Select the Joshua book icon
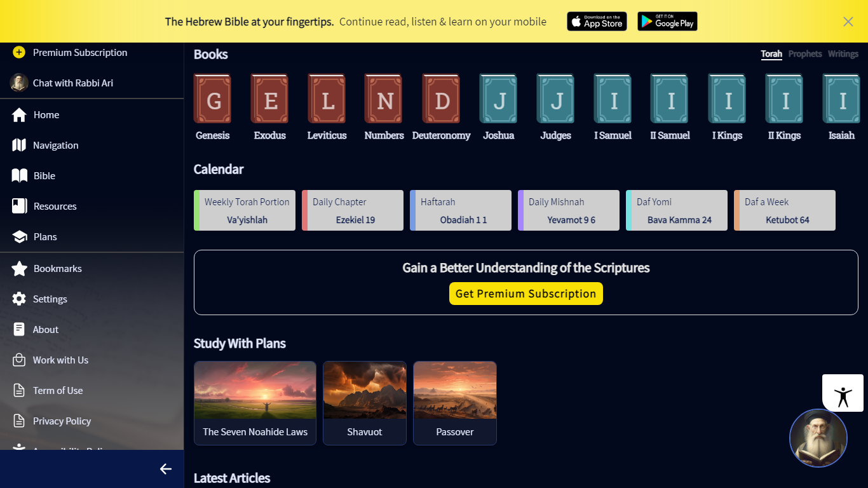The image size is (868, 488). click(498, 98)
